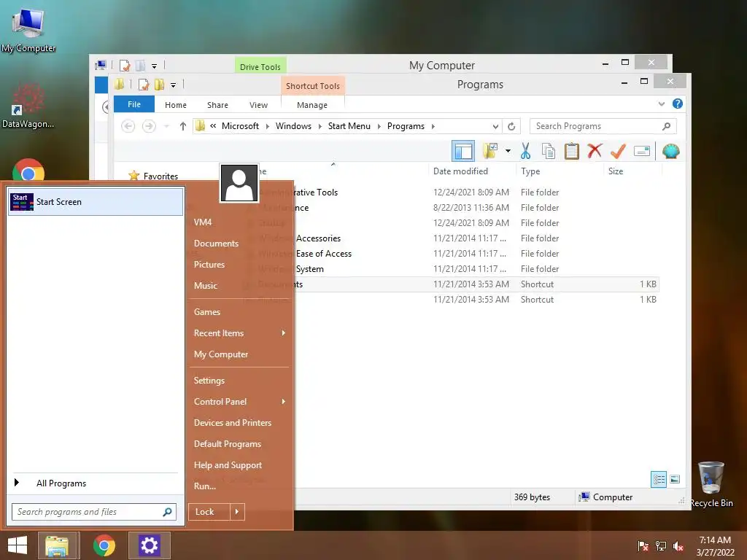Expand the ribbon using the chevron

(661, 104)
